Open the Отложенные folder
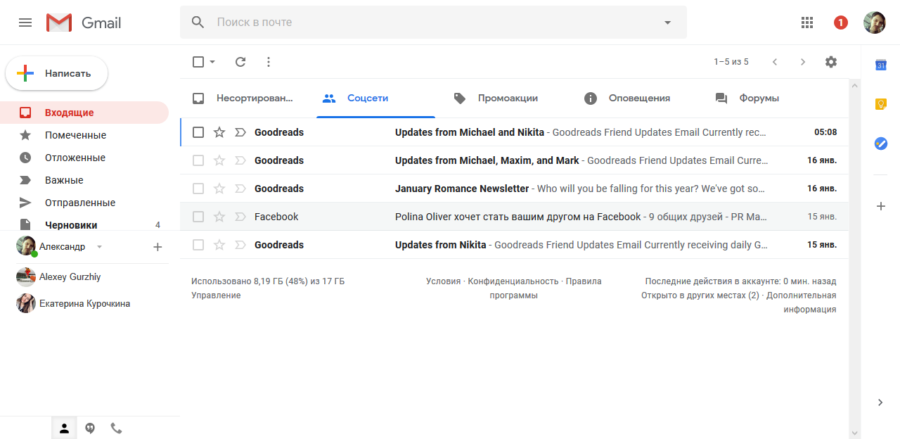900x439 pixels. 84,158
